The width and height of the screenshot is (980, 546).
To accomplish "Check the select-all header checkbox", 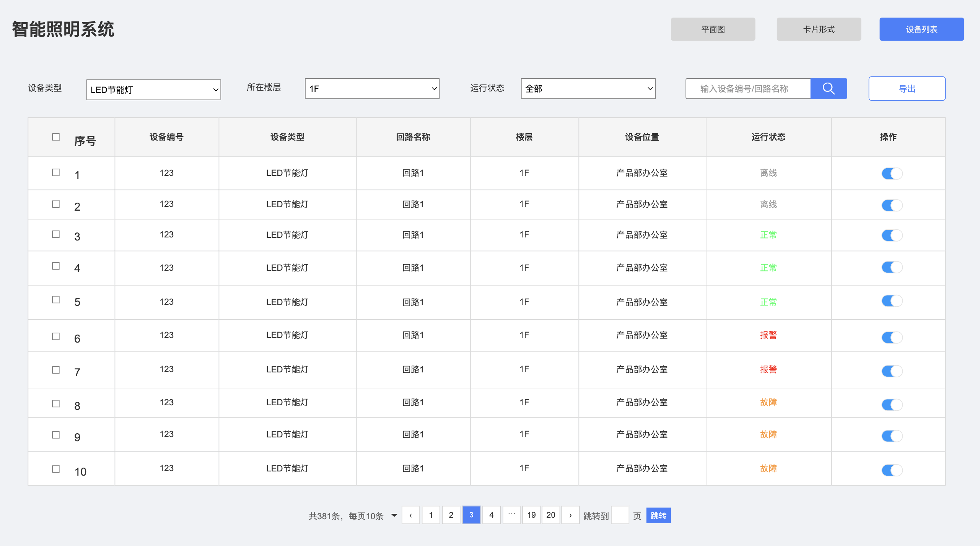I will click(x=56, y=137).
